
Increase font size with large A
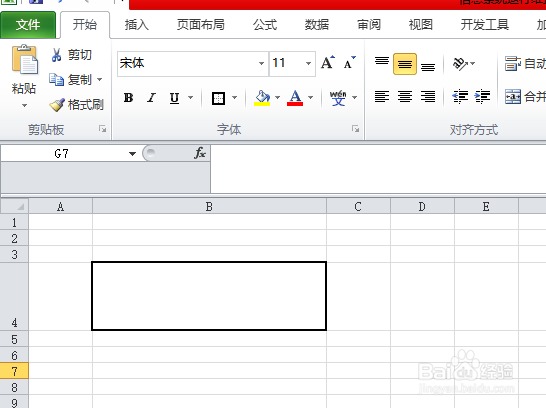click(x=328, y=63)
